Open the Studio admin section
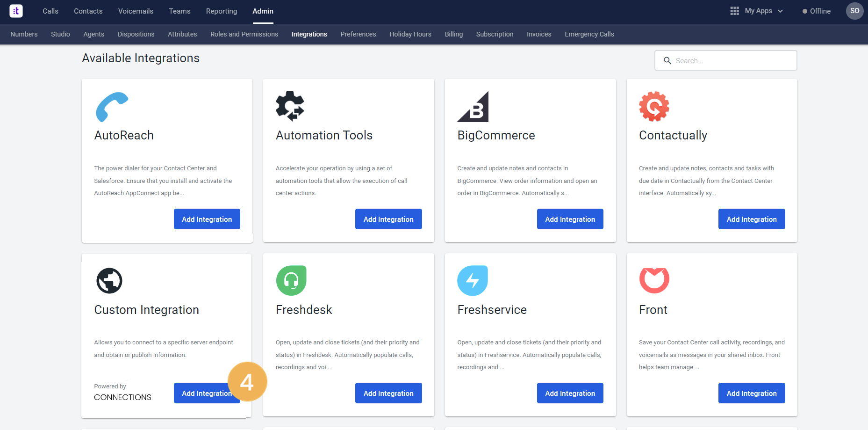The width and height of the screenshot is (868, 430). pyautogui.click(x=60, y=34)
